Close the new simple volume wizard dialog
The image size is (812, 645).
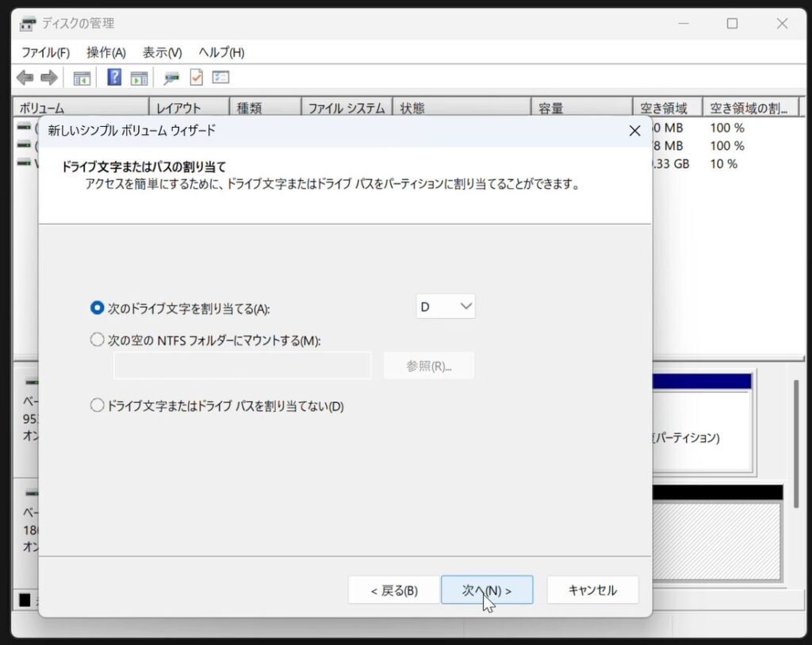[x=634, y=131]
